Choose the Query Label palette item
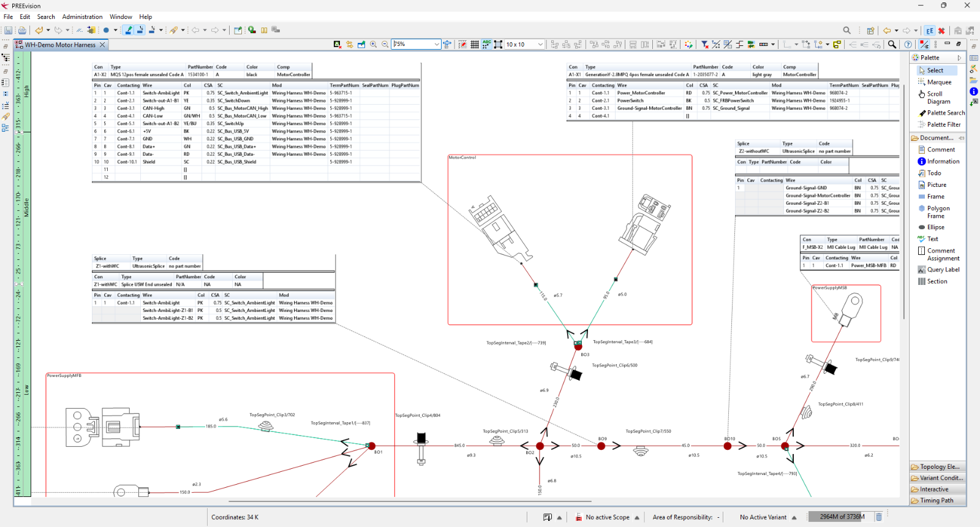Screen dimensions: 980x527 [x=938, y=270]
